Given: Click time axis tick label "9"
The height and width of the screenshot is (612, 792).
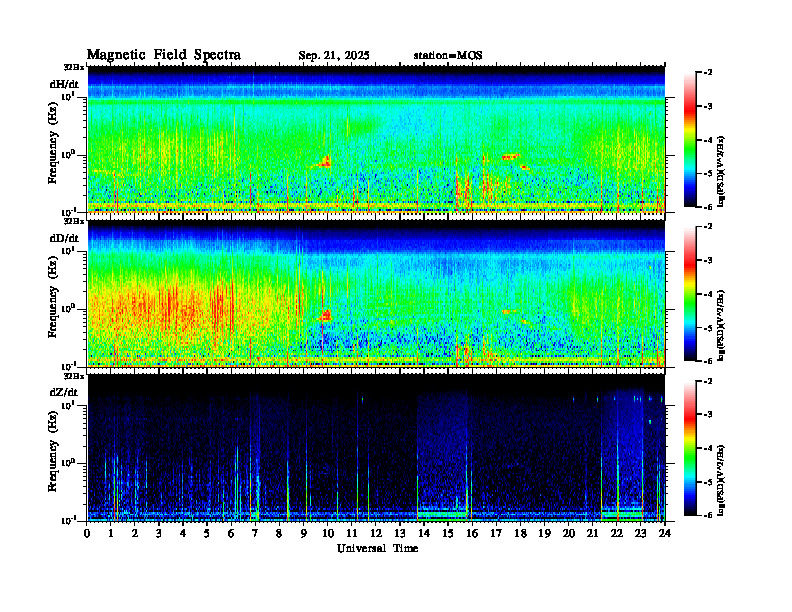Looking at the screenshot, I should point(304,533).
